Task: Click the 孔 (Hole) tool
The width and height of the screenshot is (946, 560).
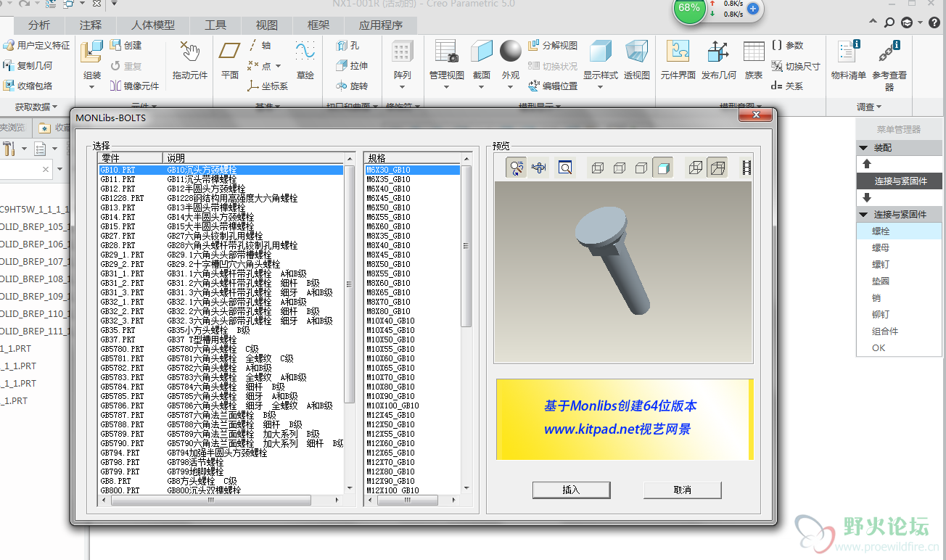Action: tap(347, 45)
